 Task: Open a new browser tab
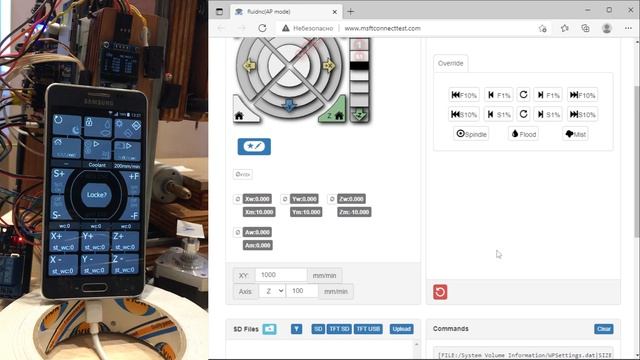click(351, 12)
